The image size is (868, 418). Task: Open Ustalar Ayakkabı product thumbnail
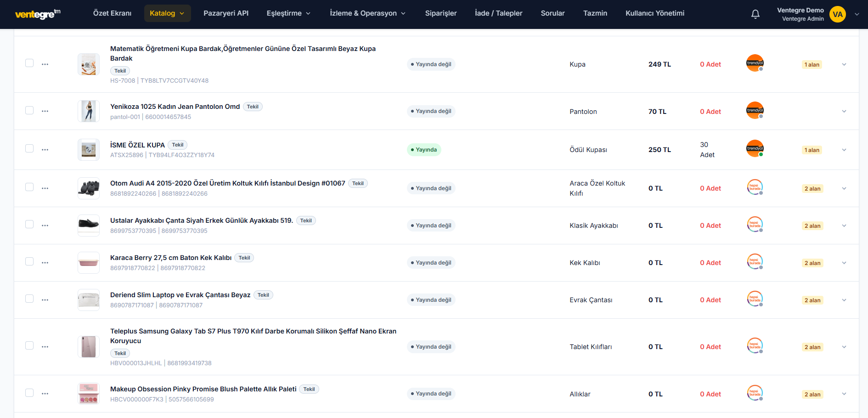(x=89, y=225)
